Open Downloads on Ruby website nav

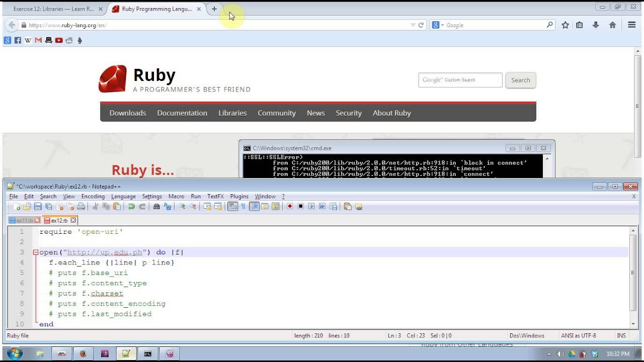(x=128, y=113)
